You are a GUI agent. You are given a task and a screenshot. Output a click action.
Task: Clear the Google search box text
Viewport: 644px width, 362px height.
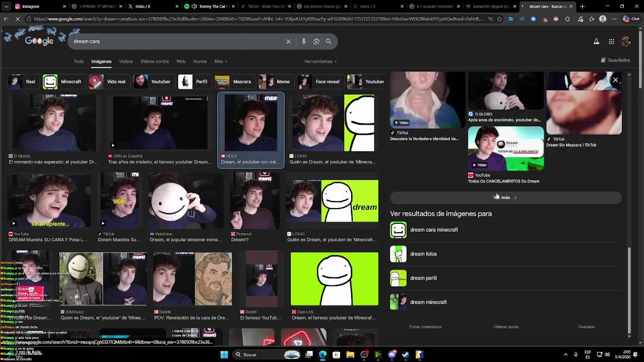pyautogui.click(x=288, y=41)
